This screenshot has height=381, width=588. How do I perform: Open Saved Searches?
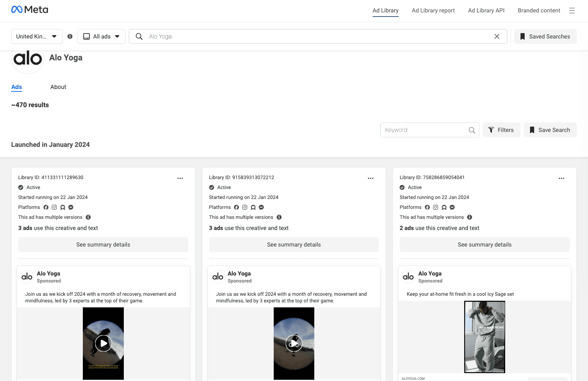[x=545, y=36]
